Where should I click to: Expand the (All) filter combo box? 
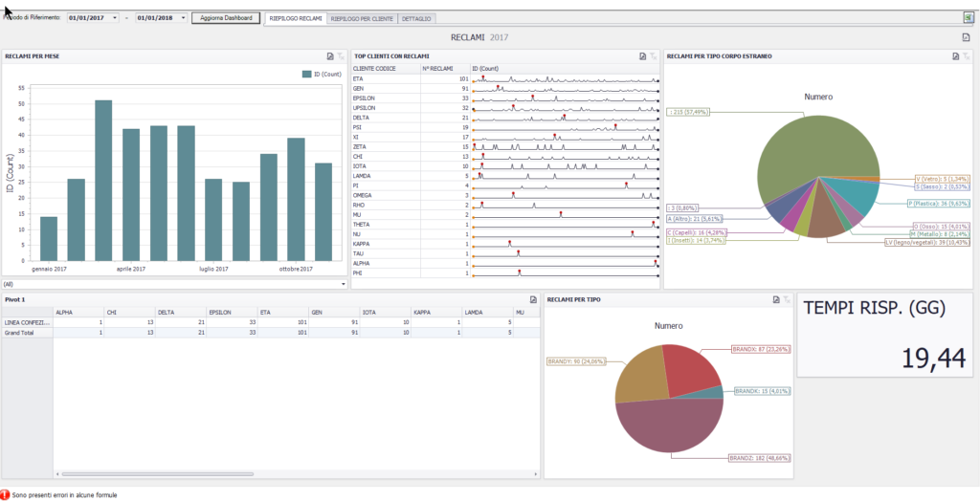[344, 284]
